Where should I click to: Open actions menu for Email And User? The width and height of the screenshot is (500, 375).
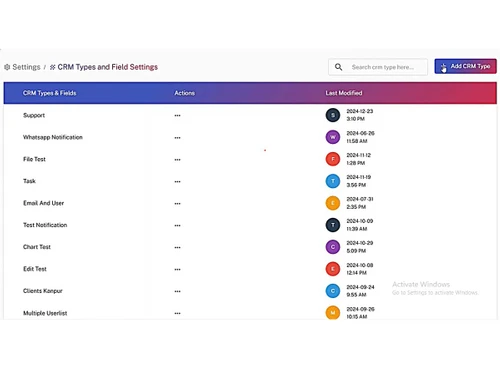point(177,204)
